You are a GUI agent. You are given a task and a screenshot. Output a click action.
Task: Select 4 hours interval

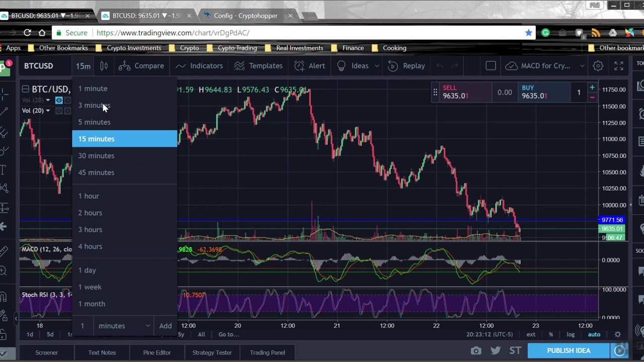pyautogui.click(x=125, y=246)
